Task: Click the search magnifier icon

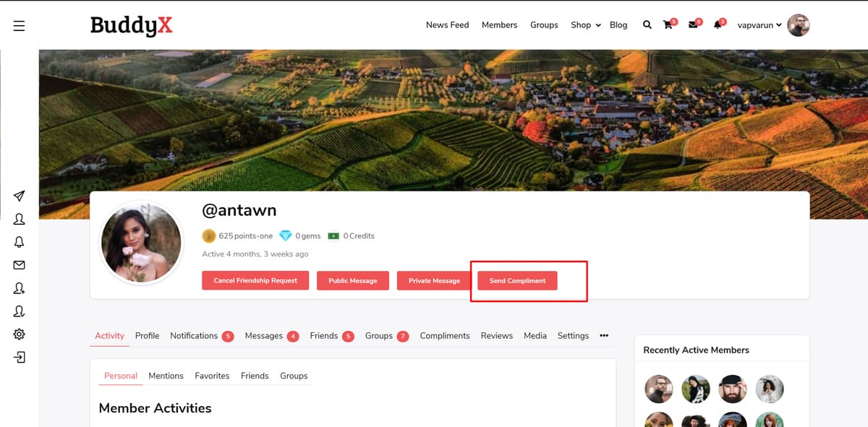Action: pyautogui.click(x=647, y=25)
